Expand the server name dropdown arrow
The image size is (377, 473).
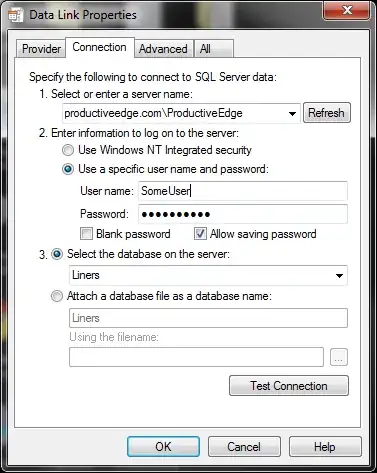[292, 114]
